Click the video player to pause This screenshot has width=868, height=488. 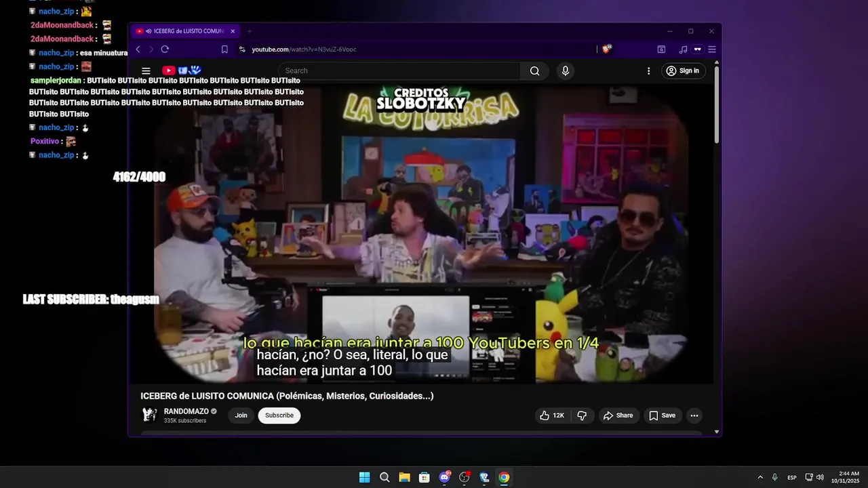point(420,234)
